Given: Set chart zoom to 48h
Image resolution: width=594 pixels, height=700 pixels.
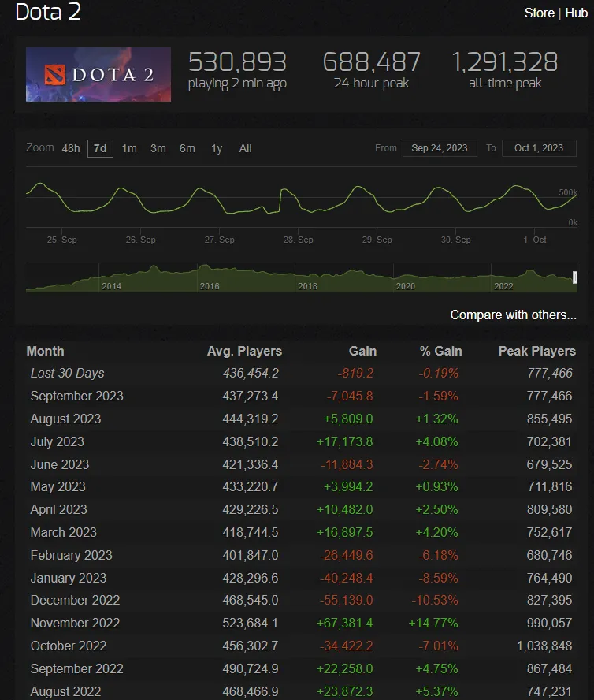Looking at the screenshot, I should [71, 148].
